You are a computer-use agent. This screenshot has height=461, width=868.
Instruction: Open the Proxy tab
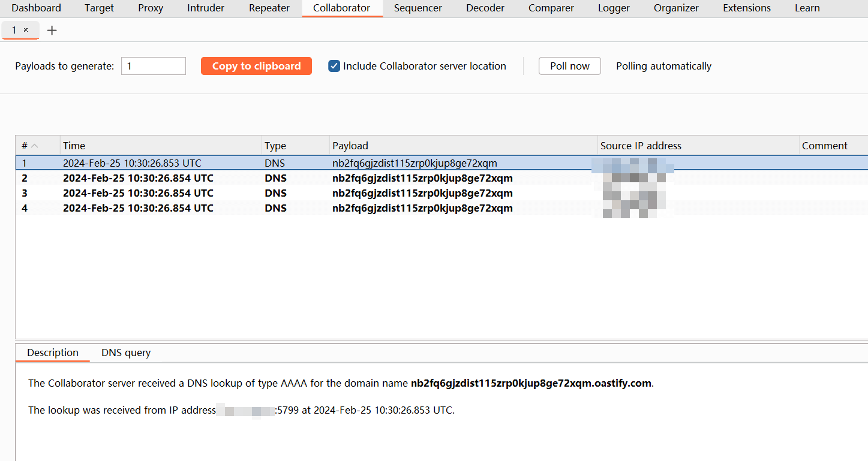151,8
